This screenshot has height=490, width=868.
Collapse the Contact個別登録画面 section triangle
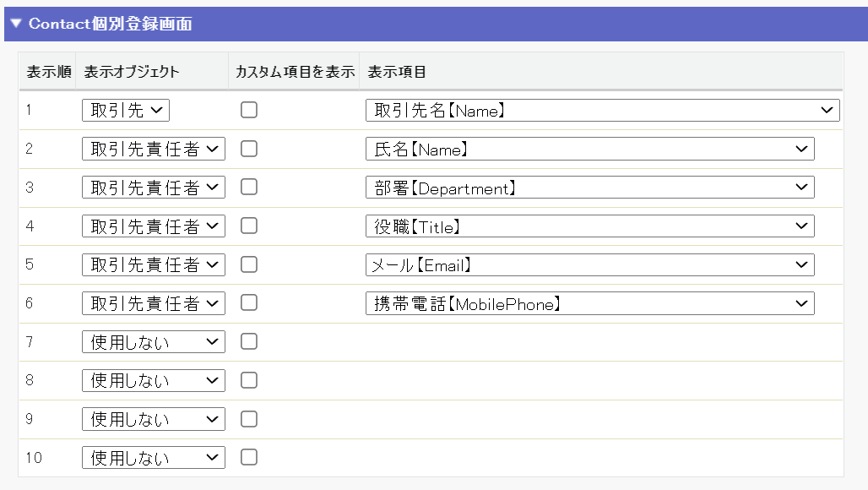click(16, 24)
